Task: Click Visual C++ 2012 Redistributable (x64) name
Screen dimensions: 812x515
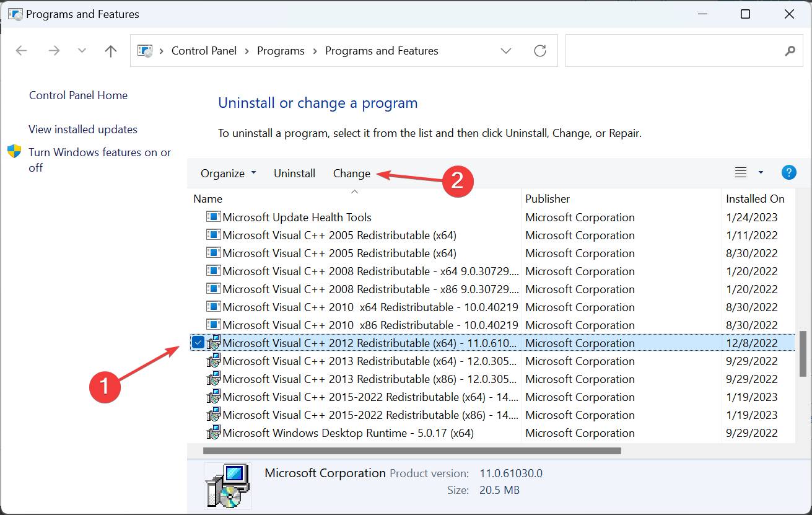Action: (x=370, y=343)
